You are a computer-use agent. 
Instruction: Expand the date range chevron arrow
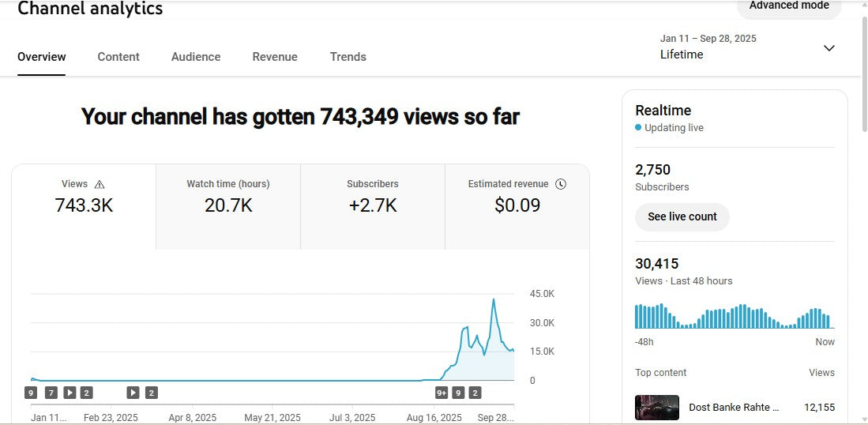pyautogui.click(x=829, y=48)
